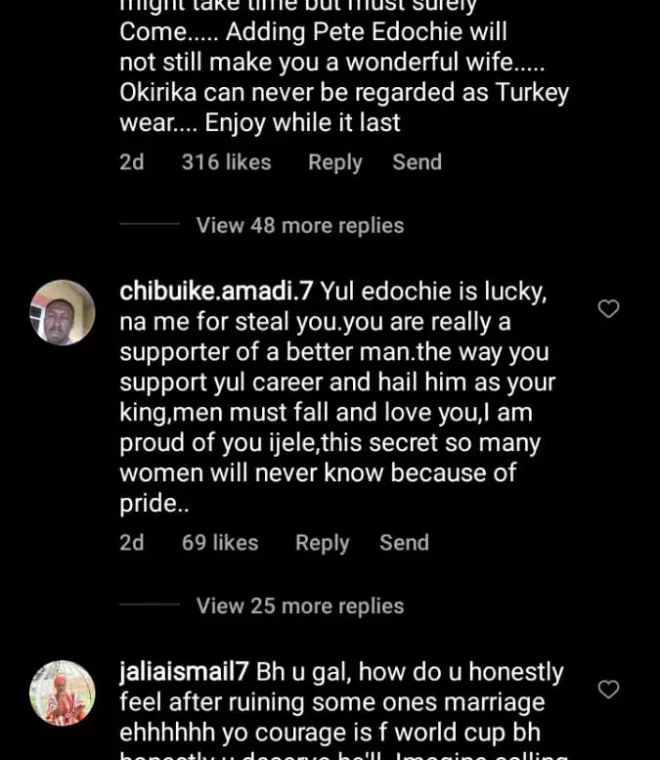Viewport: 660px width, 760px height.
Task: Reply to chibuike.amadi.7's comment
Action: click(x=322, y=543)
